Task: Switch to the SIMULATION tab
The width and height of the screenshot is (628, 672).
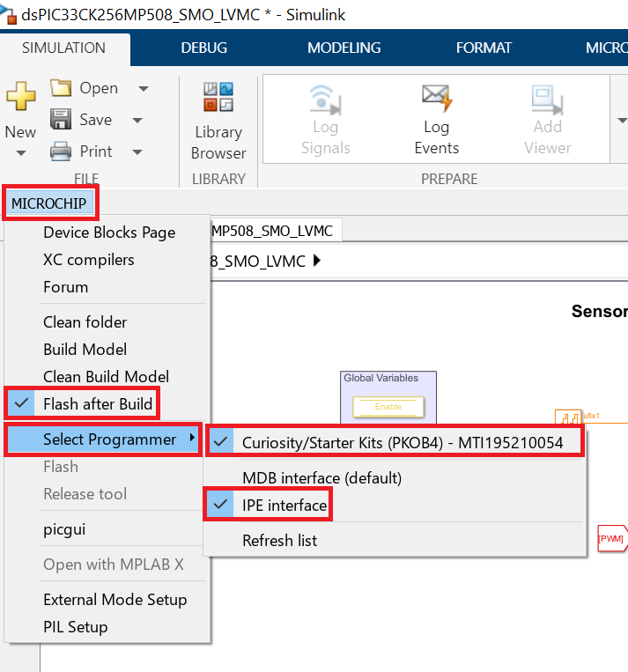Action: click(x=63, y=48)
